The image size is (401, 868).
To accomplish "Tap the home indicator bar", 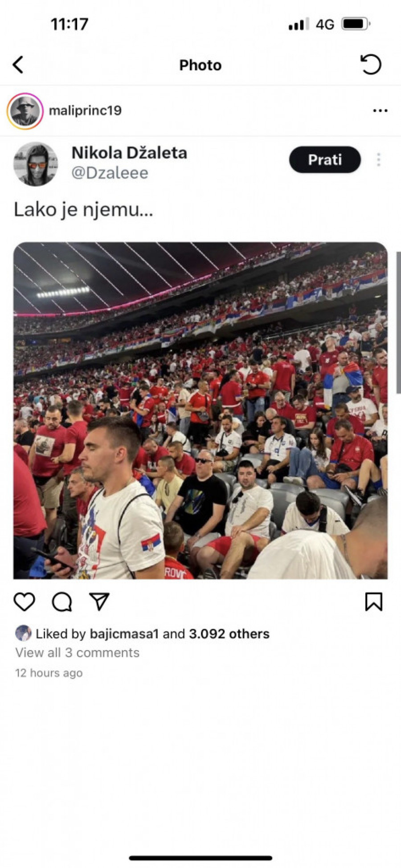I will pos(200,858).
